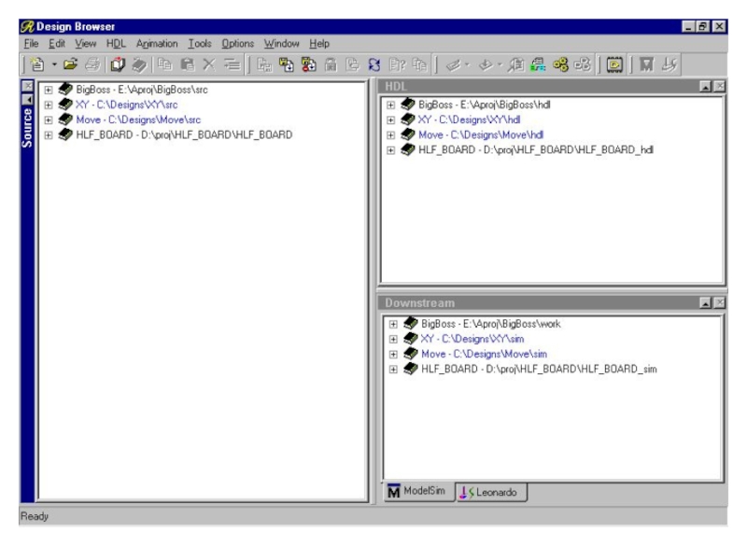Click the ModelSim 'M' toolbar icon

tap(645, 66)
